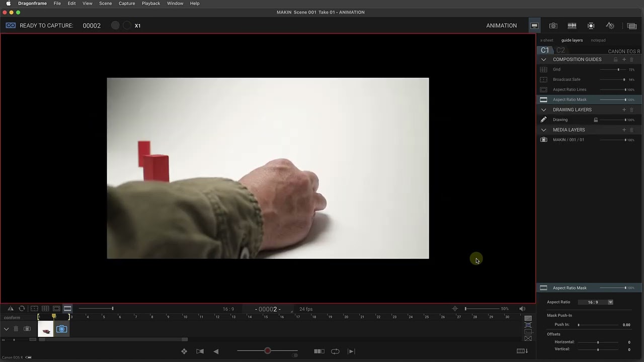644x362 pixels.
Task: Switch to the x-sheet tab
Action: pos(546,40)
